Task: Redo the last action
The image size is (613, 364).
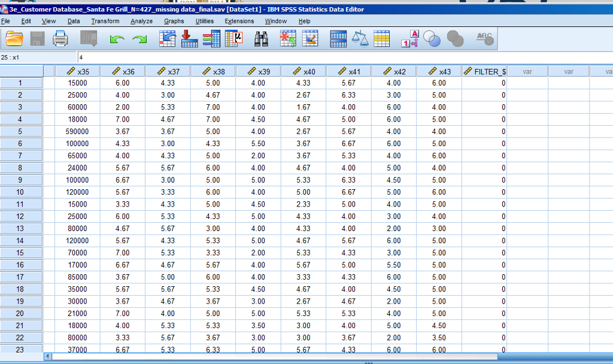Action: 139,39
